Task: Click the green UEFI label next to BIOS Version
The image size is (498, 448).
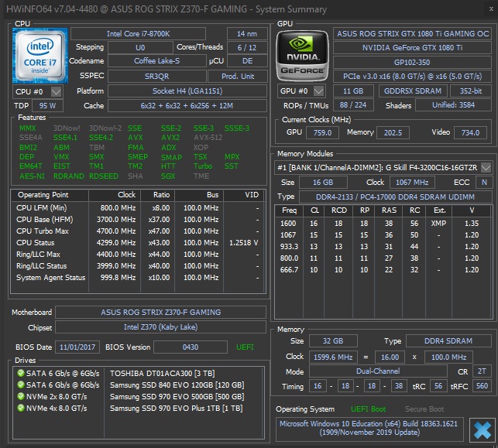Action: click(x=245, y=347)
